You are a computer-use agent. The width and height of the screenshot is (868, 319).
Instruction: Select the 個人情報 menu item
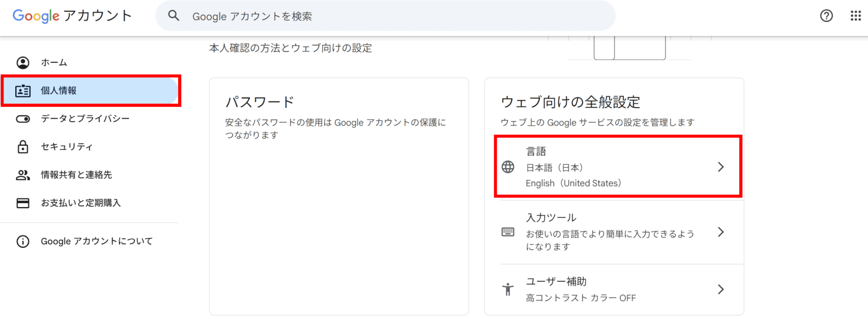click(90, 91)
